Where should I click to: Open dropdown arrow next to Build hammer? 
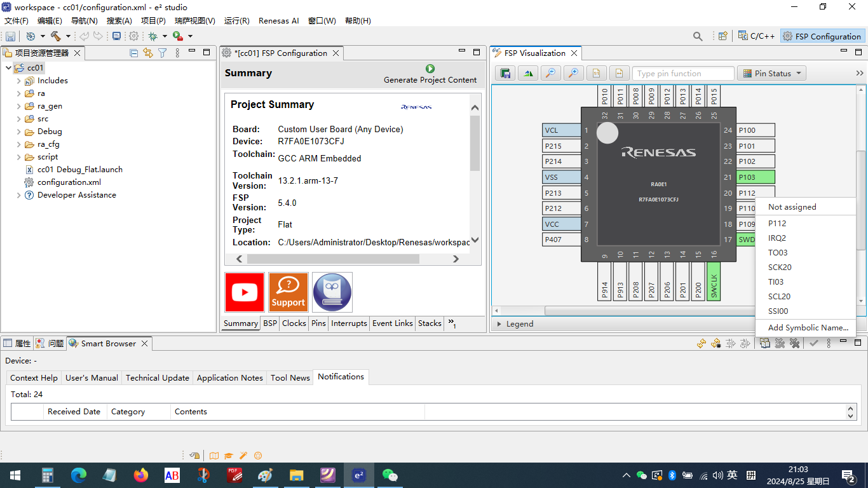coord(67,36)
